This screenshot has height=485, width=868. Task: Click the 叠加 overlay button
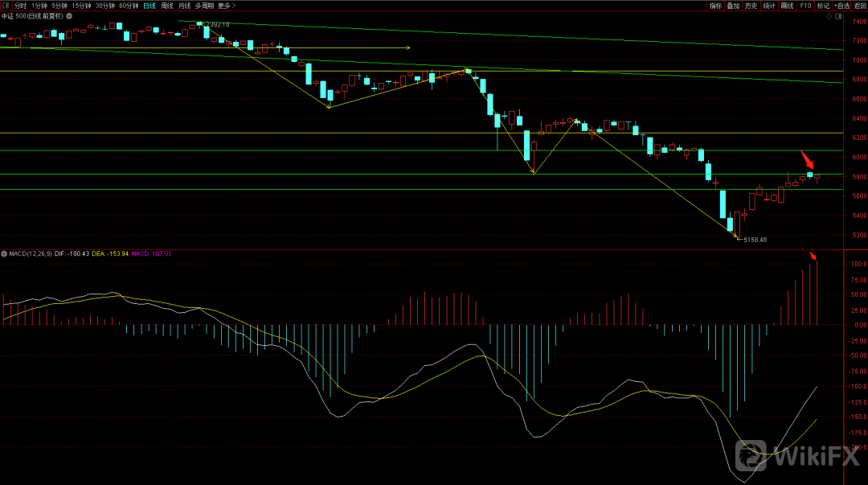[x=733, y=5]
